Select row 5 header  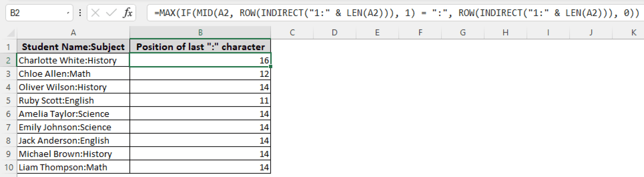click(x=8, y=100)
